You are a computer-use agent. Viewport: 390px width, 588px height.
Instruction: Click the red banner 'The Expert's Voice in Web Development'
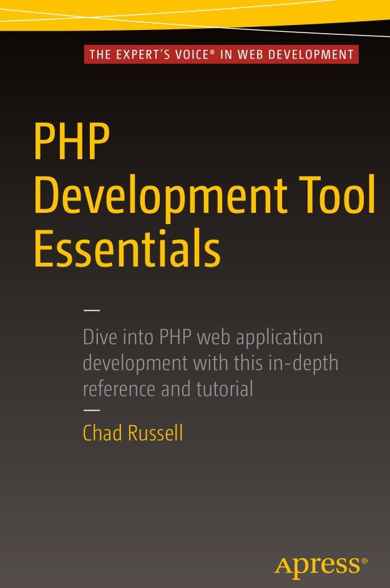(222, 54)
